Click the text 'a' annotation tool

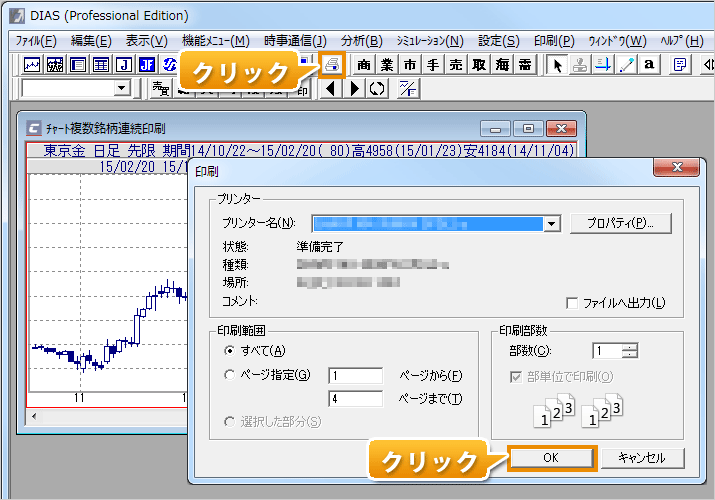tap(649, 65)
